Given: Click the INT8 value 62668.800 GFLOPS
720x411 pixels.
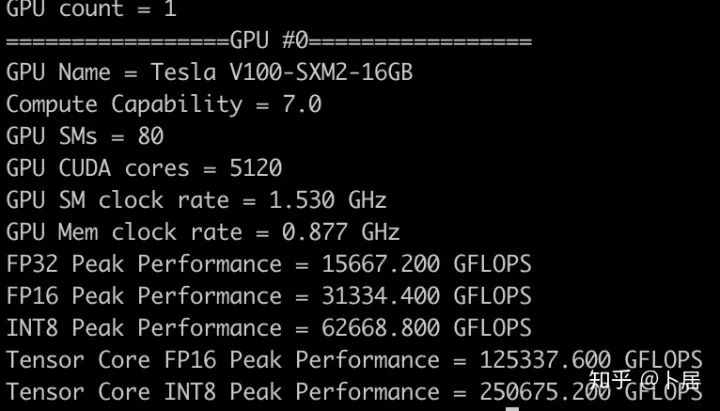Looking at the screenshot, I should 427,328.
